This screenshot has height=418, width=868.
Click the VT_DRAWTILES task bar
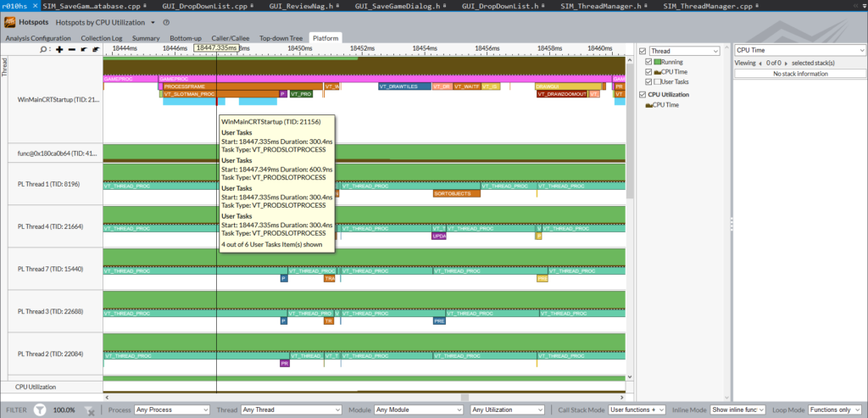click(x=404, y=86)
